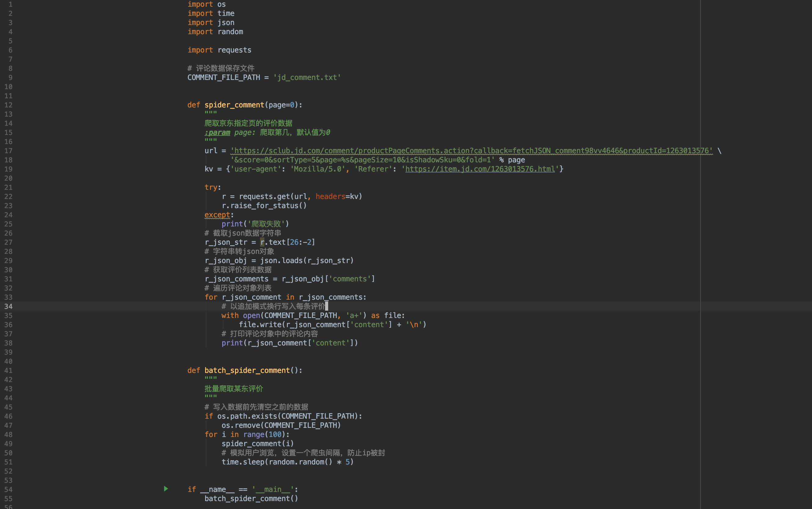812x509 pixels.
Task: Click line number 41 in gutter
Action: point(9,371)
